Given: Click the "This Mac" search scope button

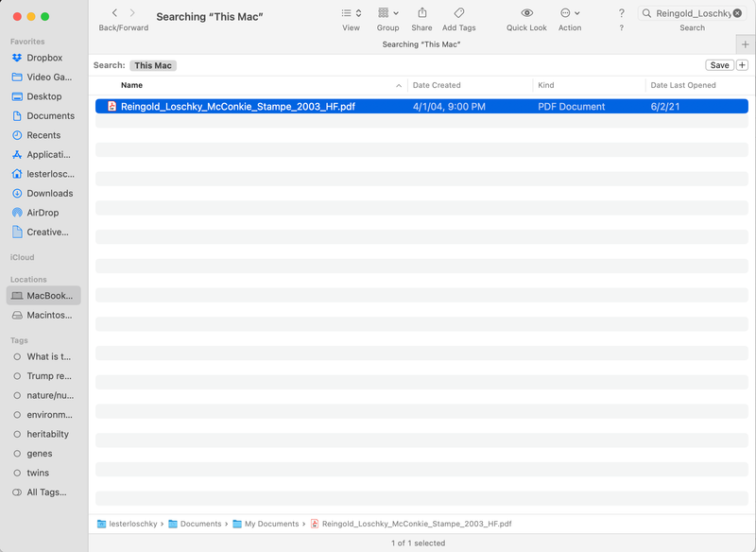Looking at the screenshot, I should [153, 65].
